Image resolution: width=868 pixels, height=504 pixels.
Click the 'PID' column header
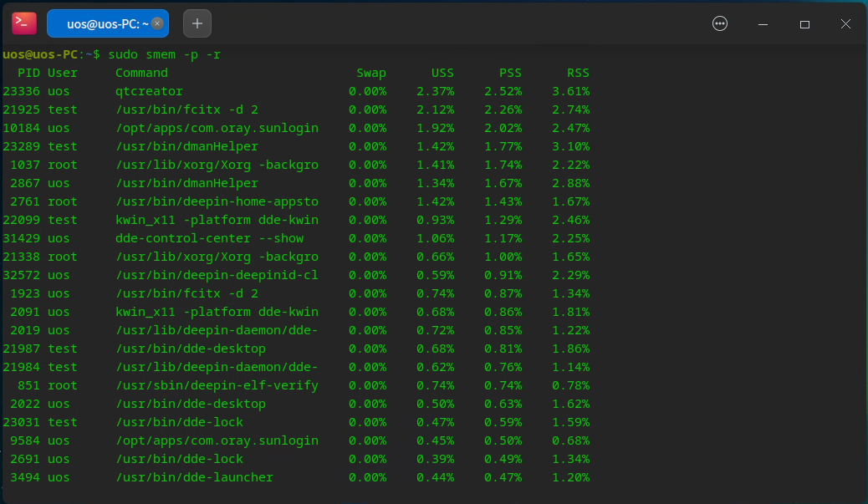28,73
